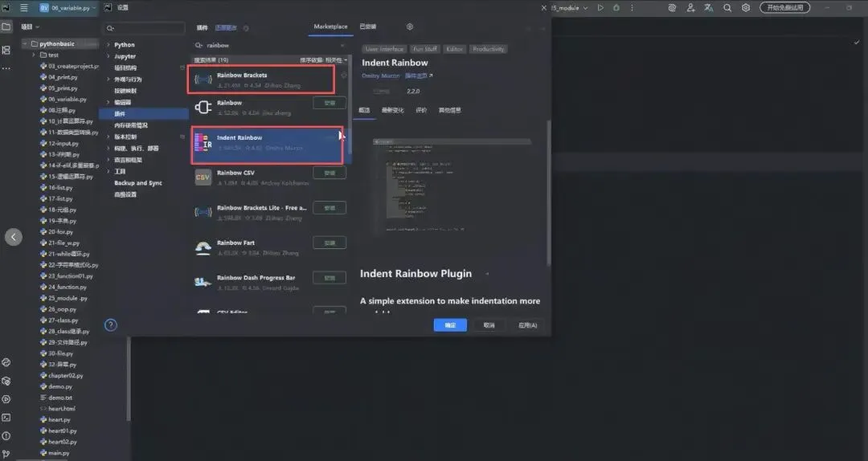
Task: Click the back arrow circle button
Action: point(14,237)
